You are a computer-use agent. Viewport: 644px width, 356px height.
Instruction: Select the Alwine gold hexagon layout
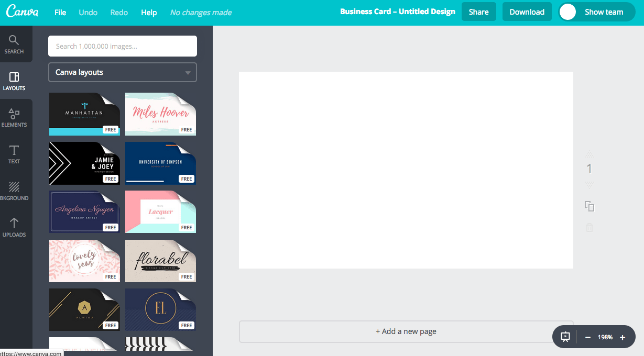pos(84,310)
